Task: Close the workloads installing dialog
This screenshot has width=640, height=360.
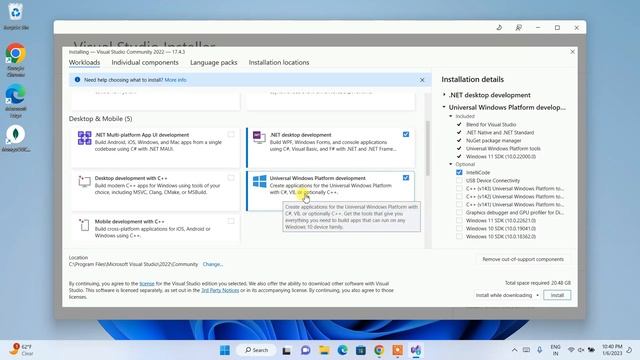Action: pyautogui.click(x=572, y=52)
